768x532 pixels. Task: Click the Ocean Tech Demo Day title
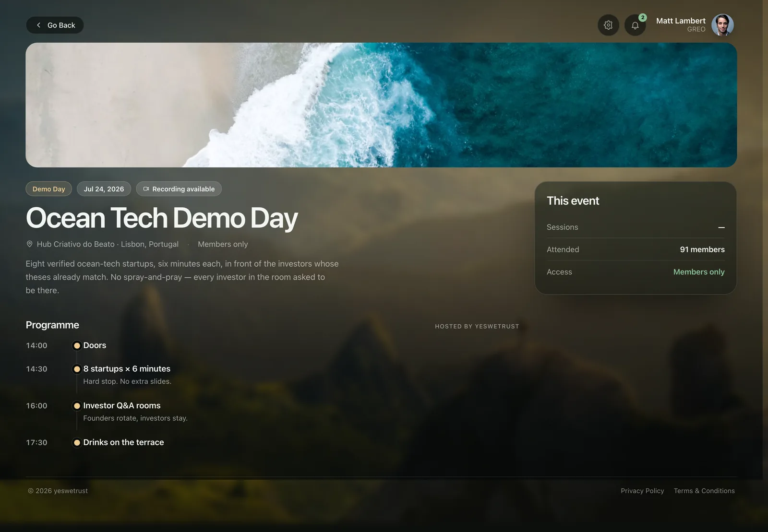pos(162,218)
